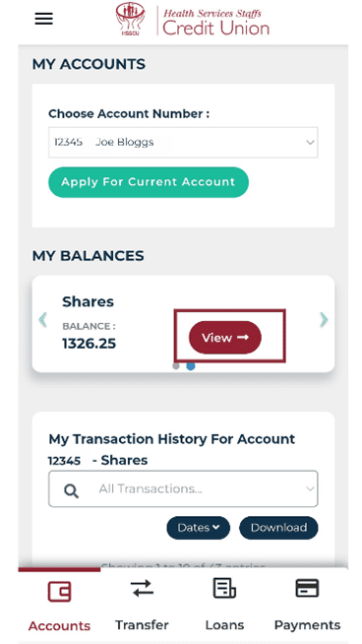This screenshot has height=644, width=362.
Task: Tap the Loans document icon
Action: click(224, 588)
